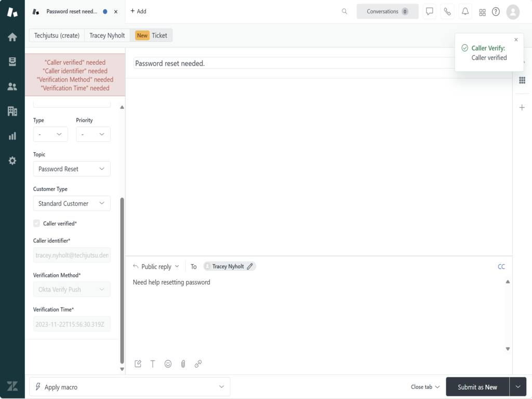Add an emoji to the reply
Viewport: 532px width, 399px height.
(x=168, y=364)
